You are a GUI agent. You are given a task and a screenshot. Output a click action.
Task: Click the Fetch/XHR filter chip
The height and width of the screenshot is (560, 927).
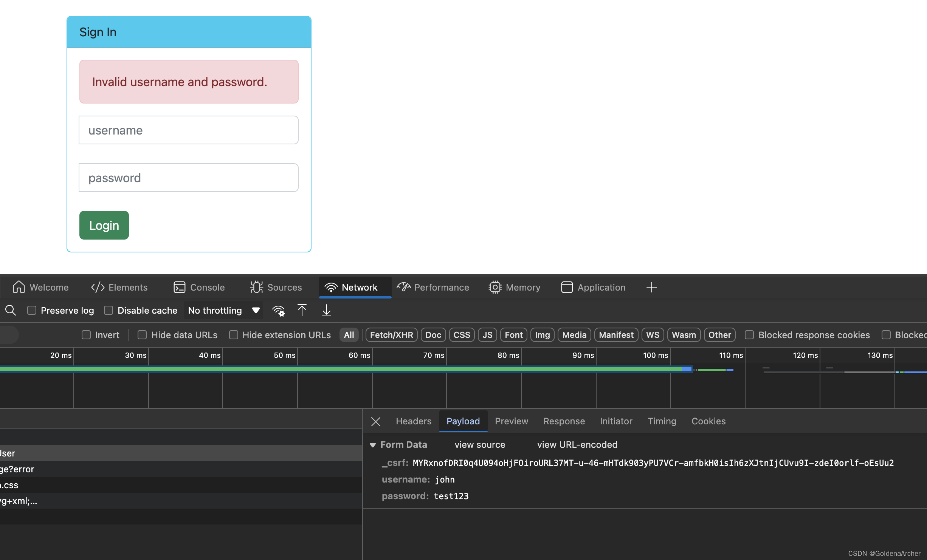point(391,335)
